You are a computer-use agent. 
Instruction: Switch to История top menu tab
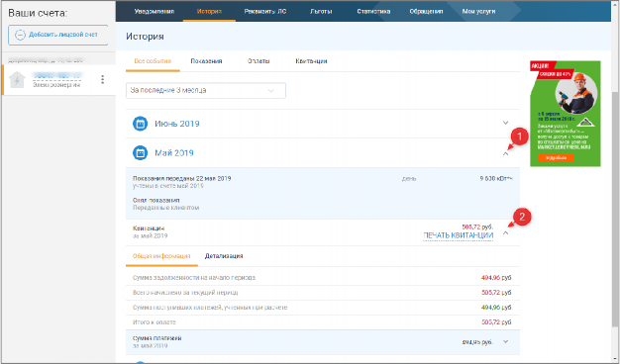209,12
